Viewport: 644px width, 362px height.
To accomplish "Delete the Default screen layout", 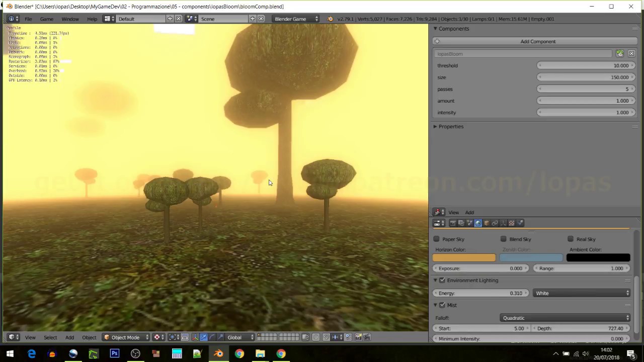I will (178, 19).
